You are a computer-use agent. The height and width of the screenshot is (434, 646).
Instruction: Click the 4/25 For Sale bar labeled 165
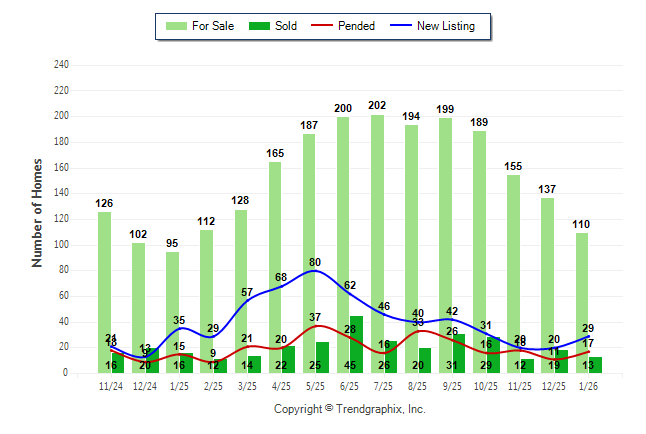pyautogui.click(x=275, y=250)
